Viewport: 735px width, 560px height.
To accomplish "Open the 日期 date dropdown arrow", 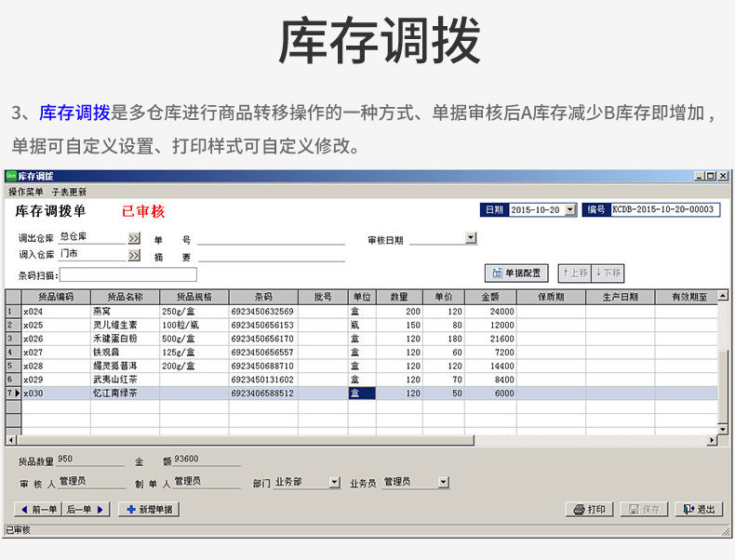I will coord(570,209).
